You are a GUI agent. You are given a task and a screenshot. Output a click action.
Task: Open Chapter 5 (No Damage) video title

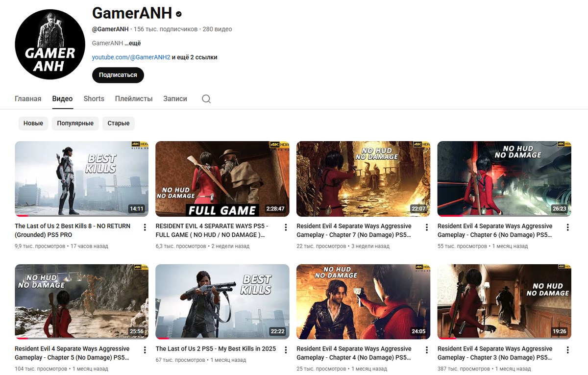(x=72, y=353)
